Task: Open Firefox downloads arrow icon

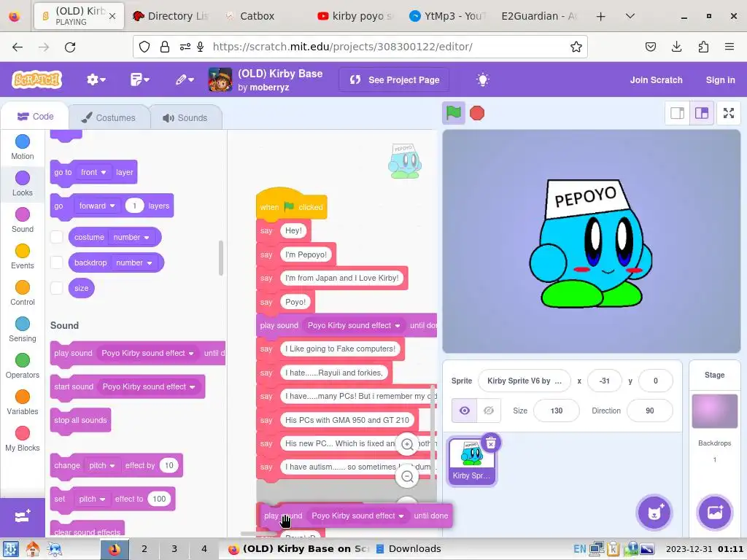Action: pyautogui.click(x=676, y=47)
